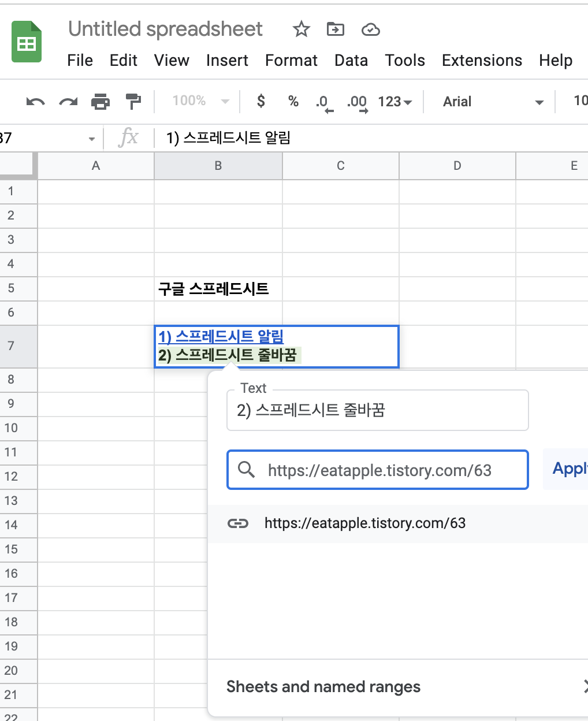Select column B header
The width and height of the screenshot is (588, 721).
(x=218, y=166)
